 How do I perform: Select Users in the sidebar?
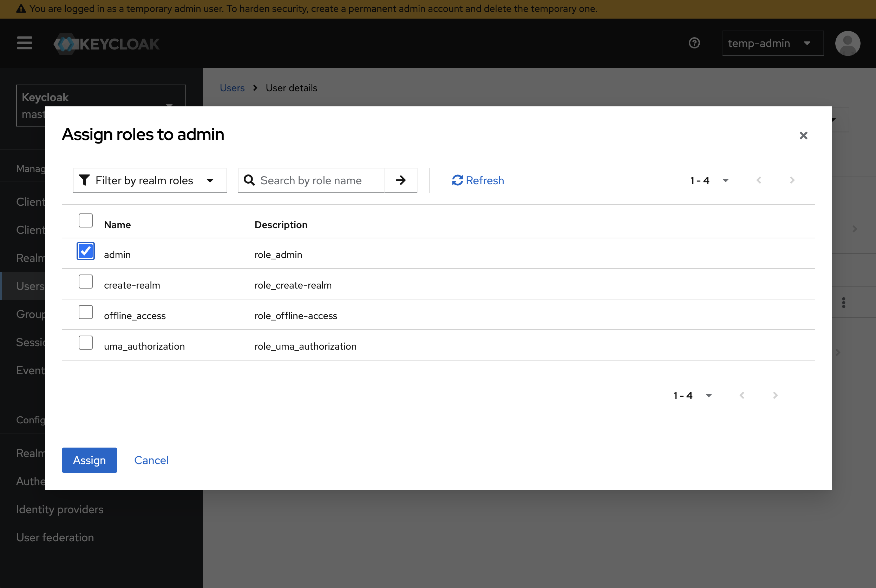pyautogui.click(x=22, y=286)
